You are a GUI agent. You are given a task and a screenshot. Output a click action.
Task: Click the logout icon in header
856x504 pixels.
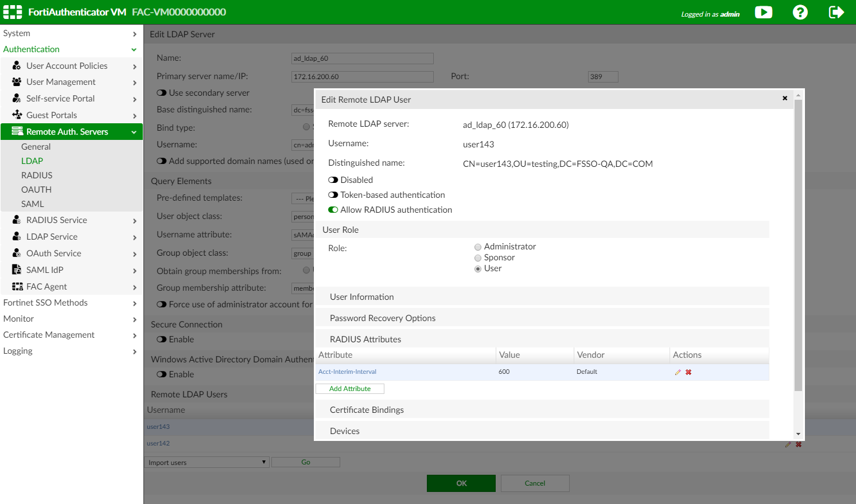click(x=836, y=12)
